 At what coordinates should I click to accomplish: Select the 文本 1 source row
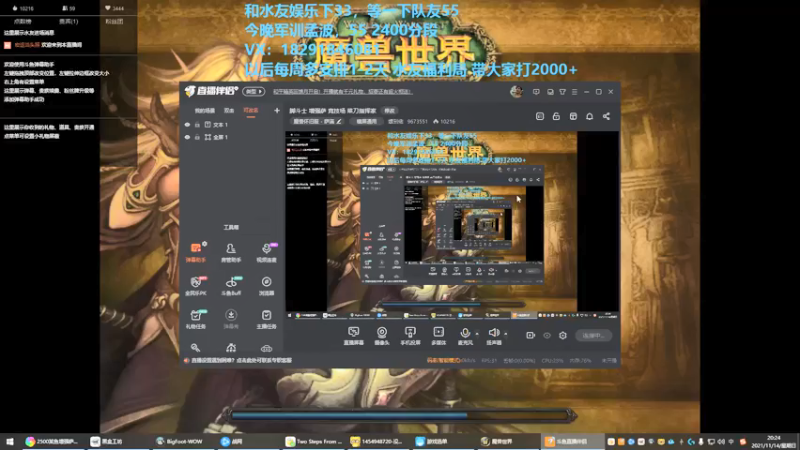[232, 124]
